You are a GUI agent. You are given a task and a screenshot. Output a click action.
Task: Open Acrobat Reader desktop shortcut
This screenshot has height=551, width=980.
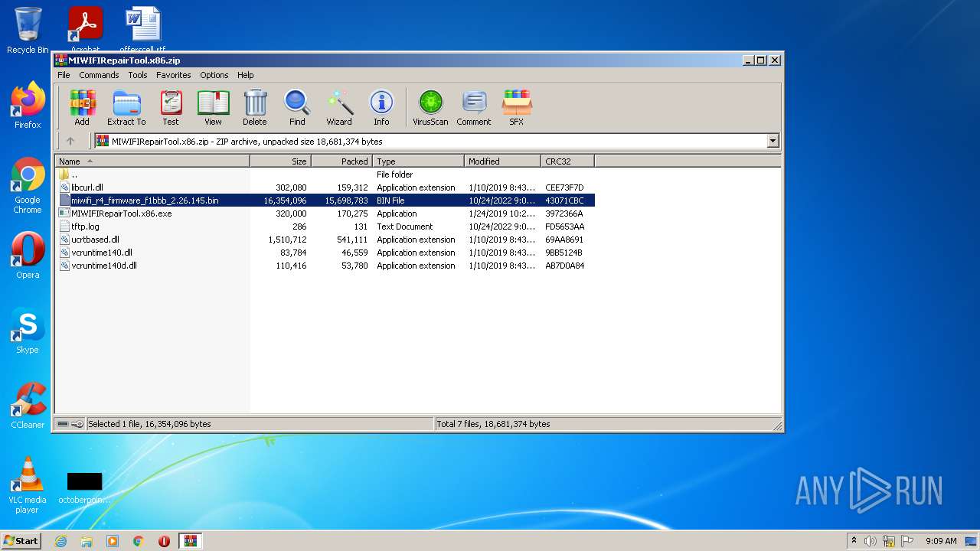86,29
